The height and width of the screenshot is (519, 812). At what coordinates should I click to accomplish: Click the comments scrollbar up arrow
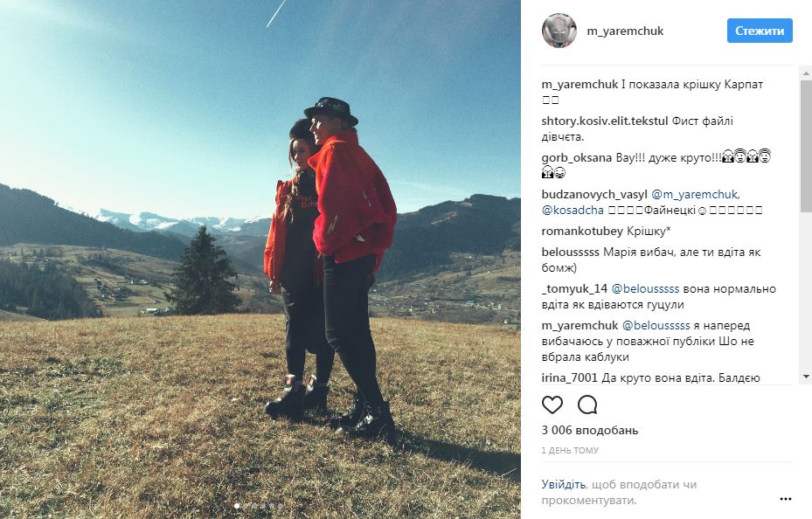[x=806, y=73]
